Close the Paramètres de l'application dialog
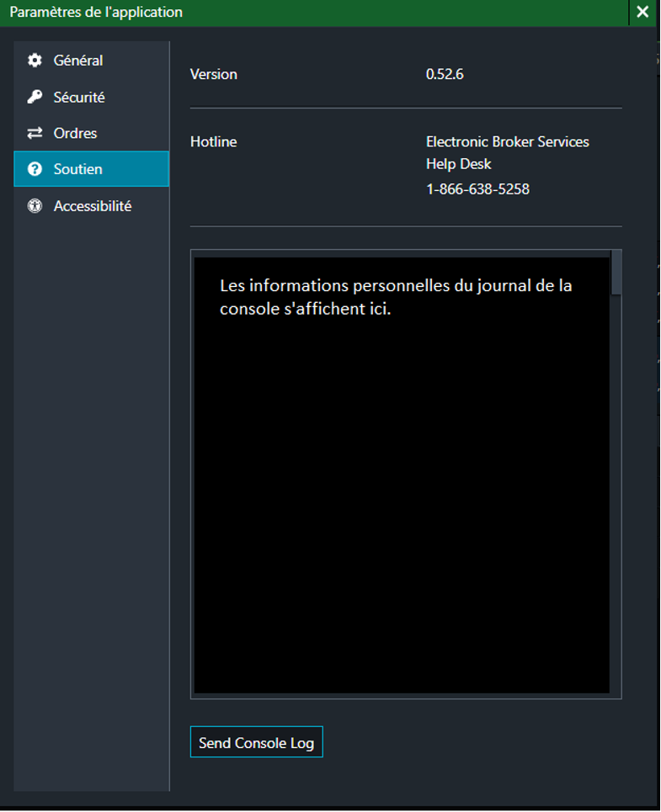Image resolution: width=661 pixels, height=812 pixels. 642,13
